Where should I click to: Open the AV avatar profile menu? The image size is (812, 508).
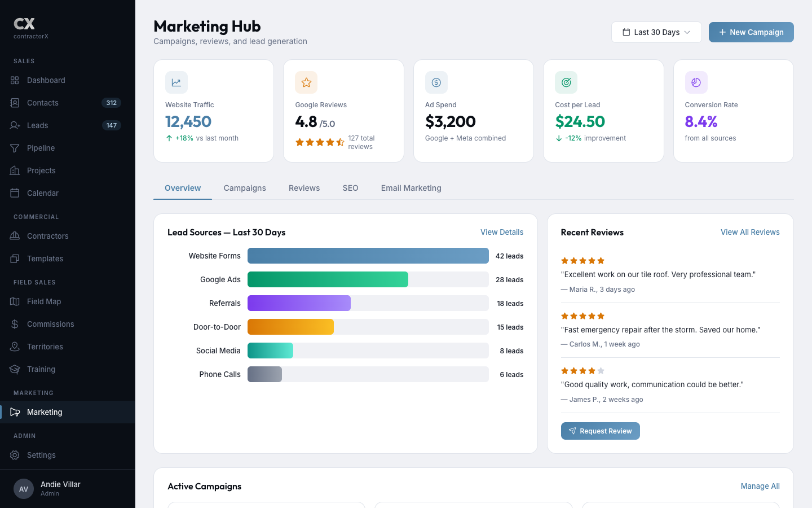tap(23, 489)
